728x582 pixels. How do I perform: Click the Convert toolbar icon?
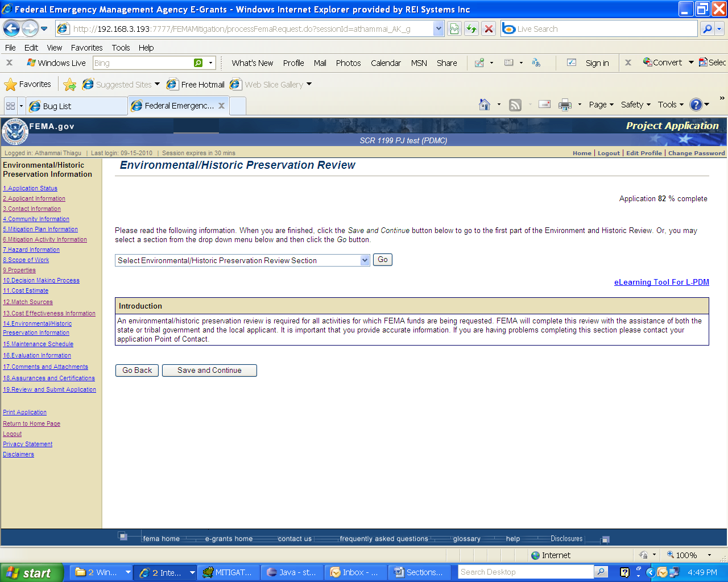point(663,63)
